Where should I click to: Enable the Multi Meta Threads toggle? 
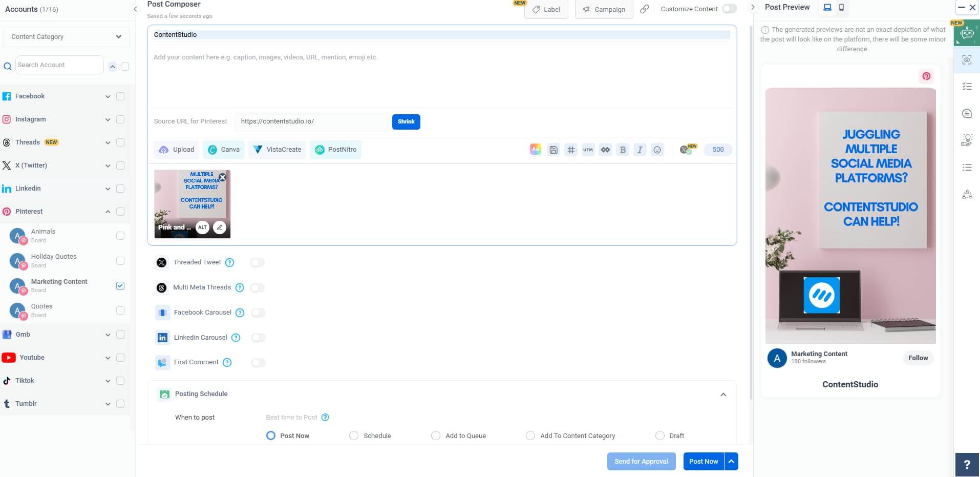click(x=258, y=288)
